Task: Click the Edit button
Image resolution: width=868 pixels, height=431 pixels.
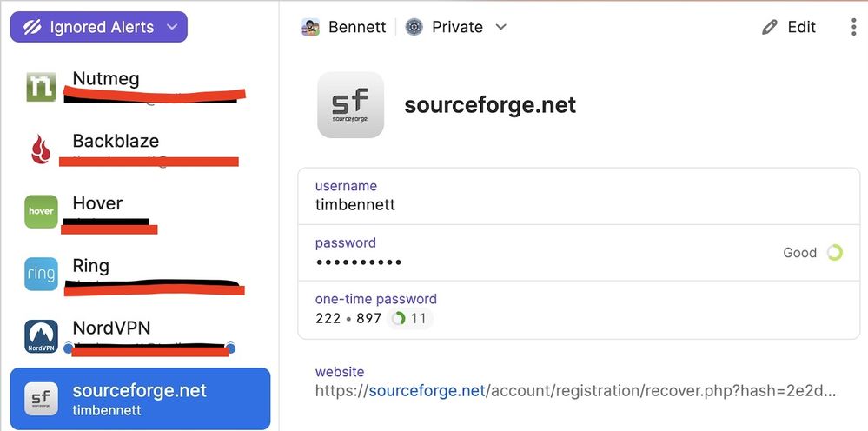Action: 789,27
